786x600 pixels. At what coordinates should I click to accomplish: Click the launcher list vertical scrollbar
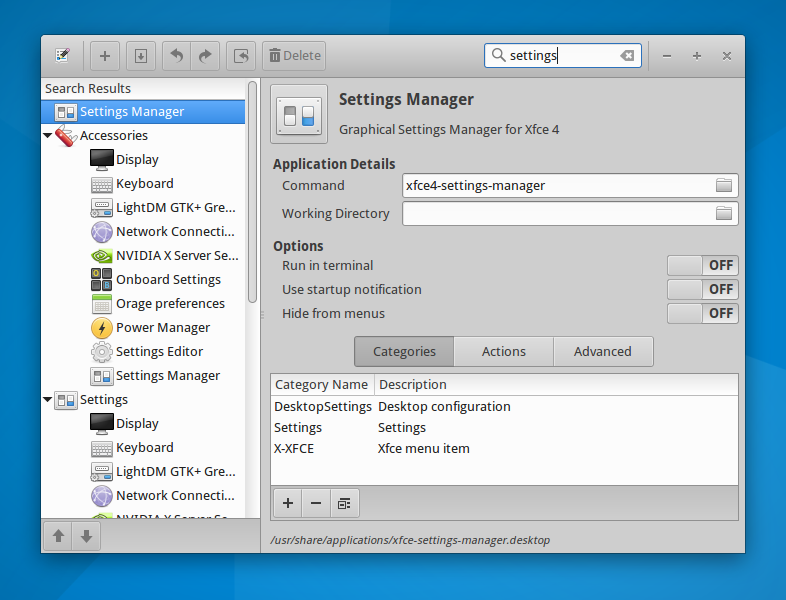(x=253, y=192)
